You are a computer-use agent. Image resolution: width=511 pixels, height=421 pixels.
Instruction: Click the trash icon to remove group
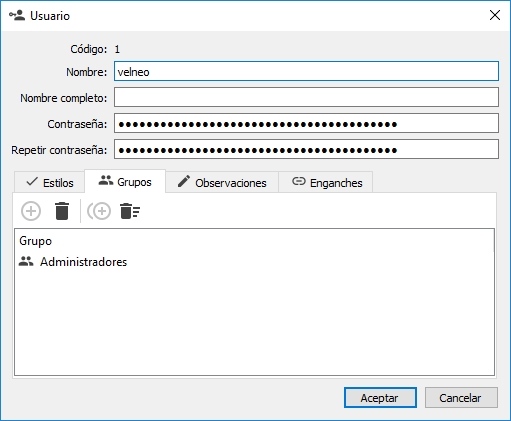pos(62,211)
